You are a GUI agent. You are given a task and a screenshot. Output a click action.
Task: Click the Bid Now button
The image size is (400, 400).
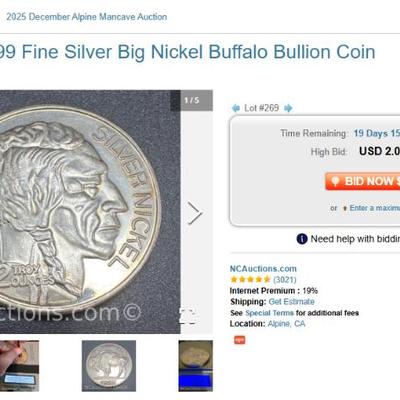click(x=363, y=181)
